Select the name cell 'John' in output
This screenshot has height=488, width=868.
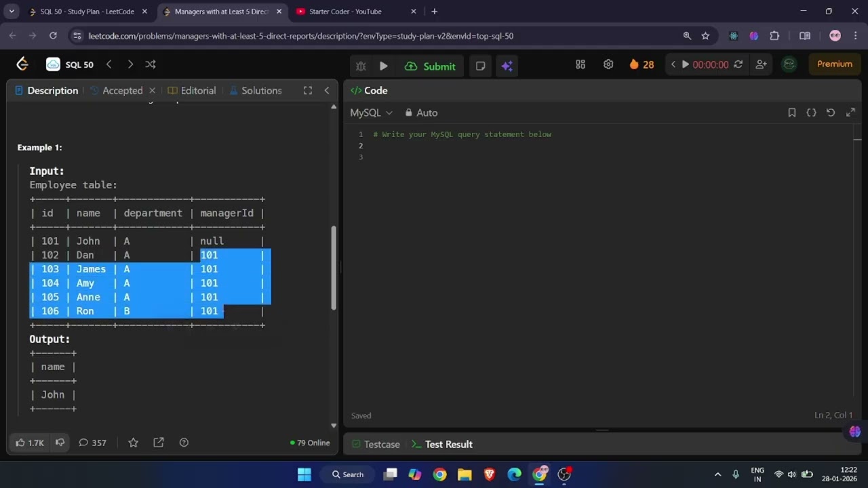(53, 394)
